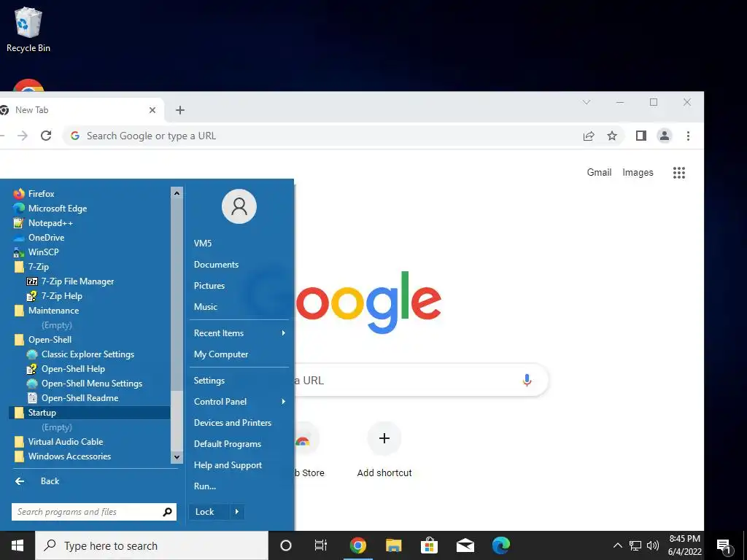Open Chrome side panel

[641, 136]
